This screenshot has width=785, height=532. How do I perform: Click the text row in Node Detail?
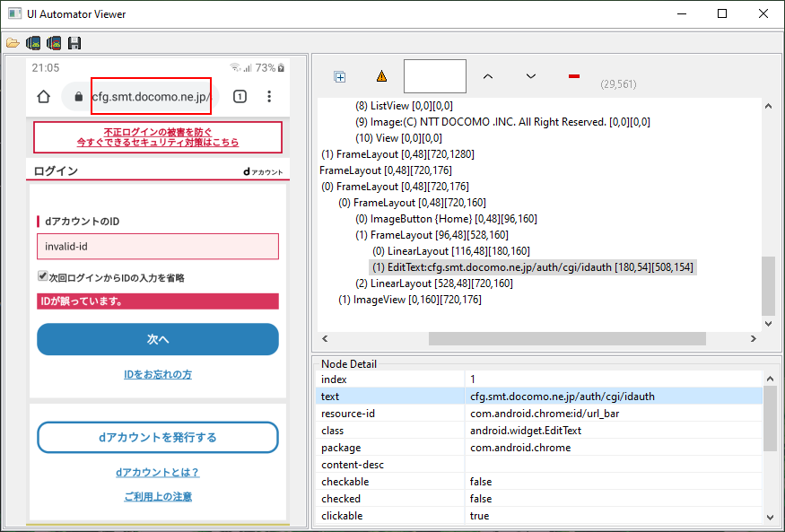539,397
